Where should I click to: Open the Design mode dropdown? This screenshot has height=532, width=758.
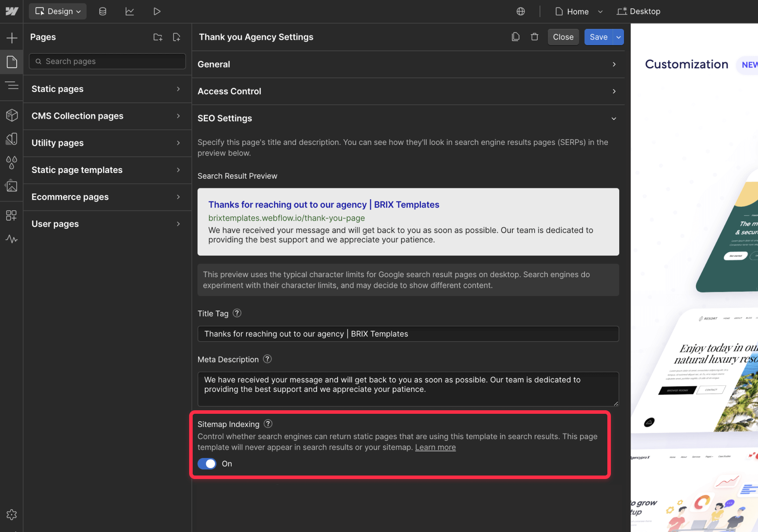click(58, 11)
